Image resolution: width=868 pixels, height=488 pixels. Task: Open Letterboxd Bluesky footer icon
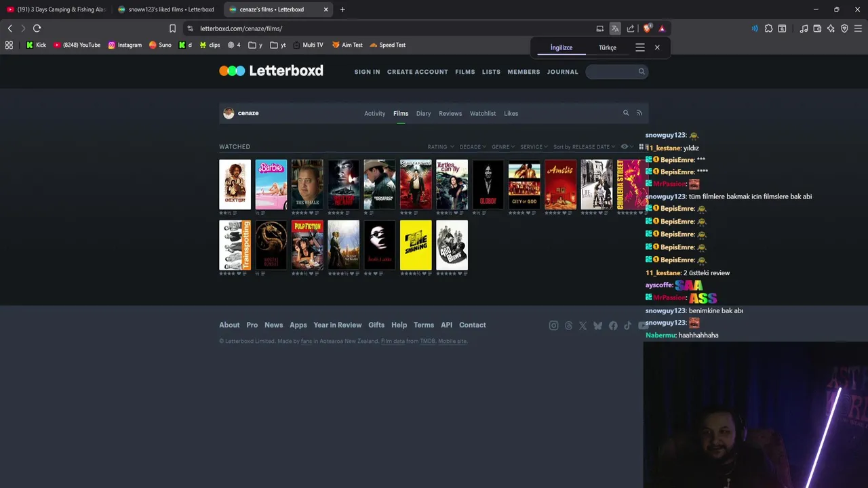[x=597, y=325]
